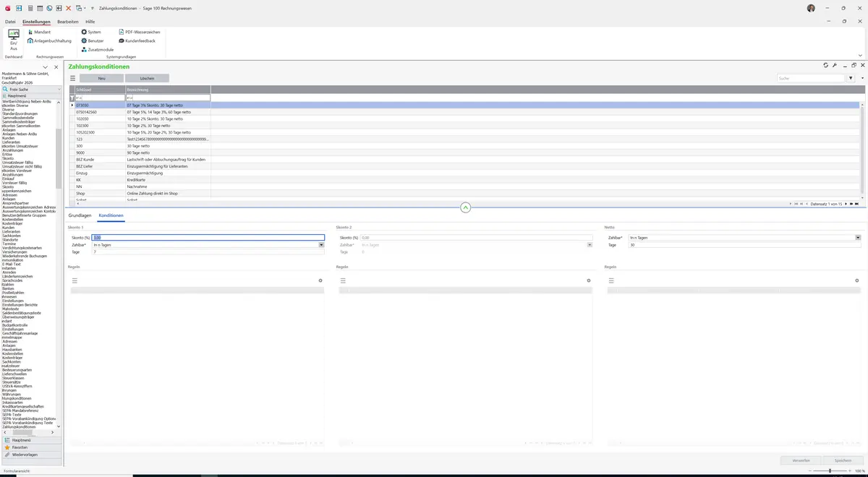The image size is (868, 477).
Task: Open the Bearbeiten ribbon tab
Action: pos(68,22)
